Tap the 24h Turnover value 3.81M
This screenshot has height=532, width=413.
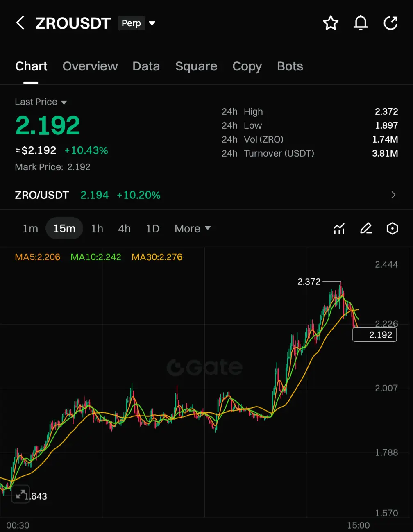point(385,153)
